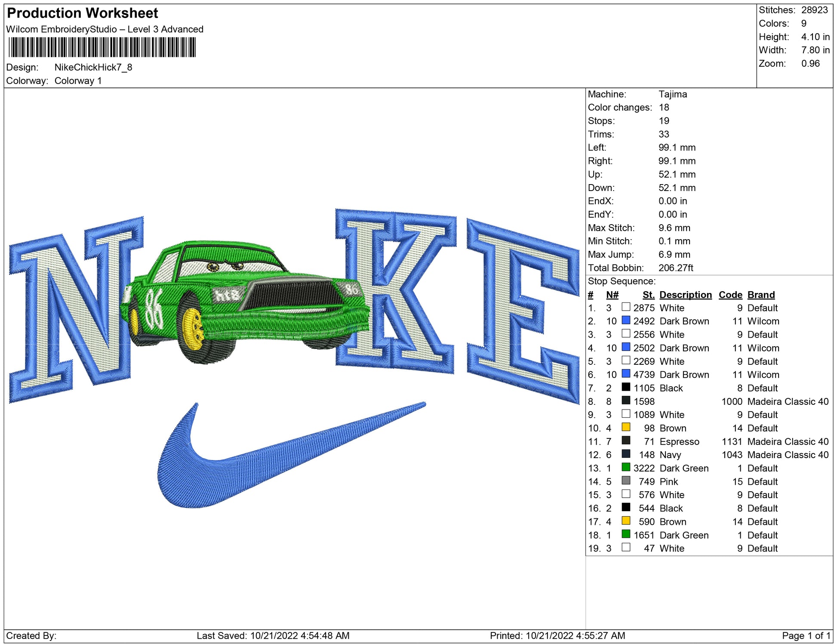The width and height of the screenshot is (837, 644).
Task: Click the St. column header
Action: [x=648, y=295]
